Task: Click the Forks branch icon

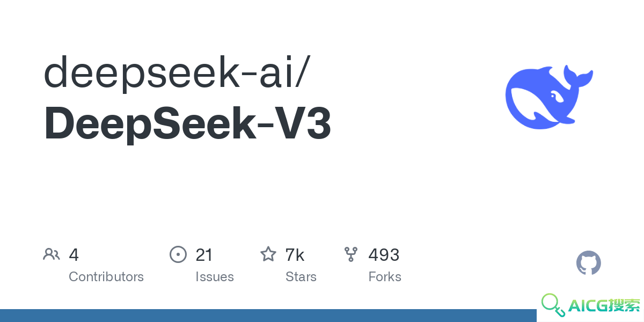Action: pyautogui.click(x=351, y=254)
